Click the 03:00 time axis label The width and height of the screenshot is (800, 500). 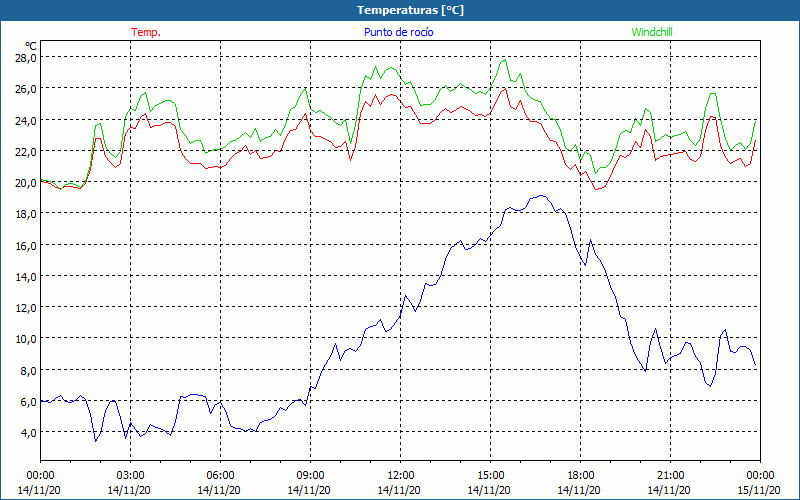[x=131, y=476]
